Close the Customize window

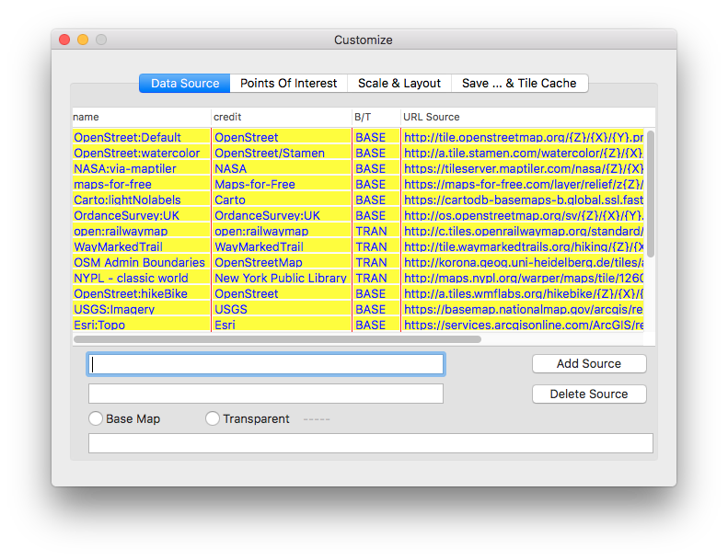pyautogui.click(x=64, y=40)
